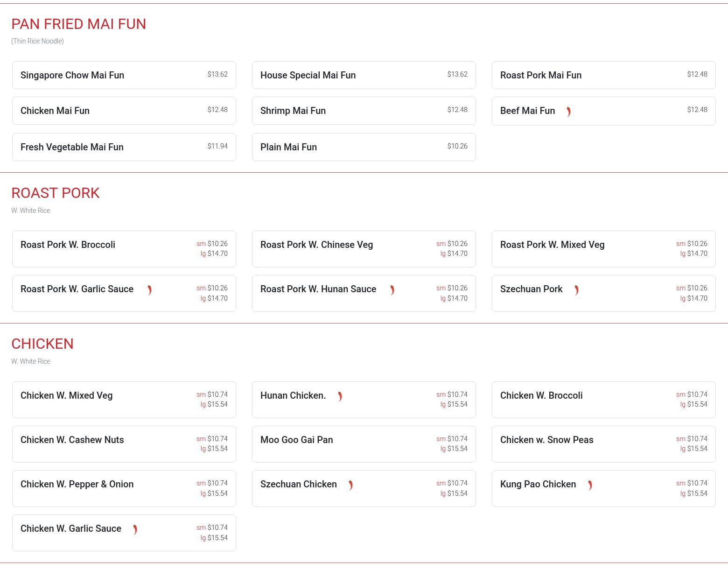Click W. White Rice under ROAST PORK
The width and height of the screenshot is (728, 570).
pos(31,211)
